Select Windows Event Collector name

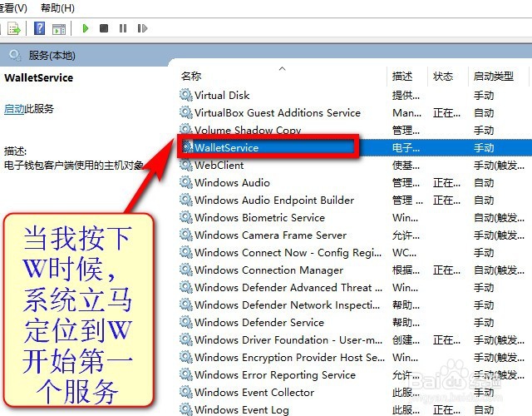pos(254,393)
